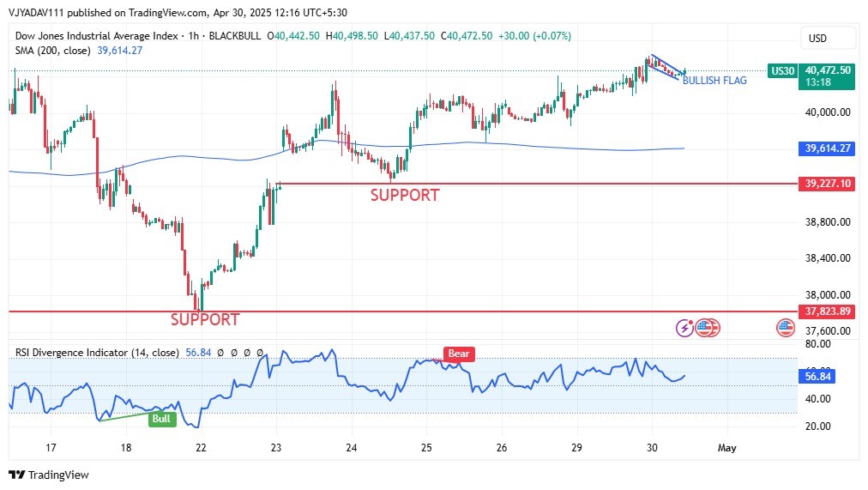Select the lower SUPPORT text annotation
This screenshot has height=490, width=868.
click(x=205, y=320)
